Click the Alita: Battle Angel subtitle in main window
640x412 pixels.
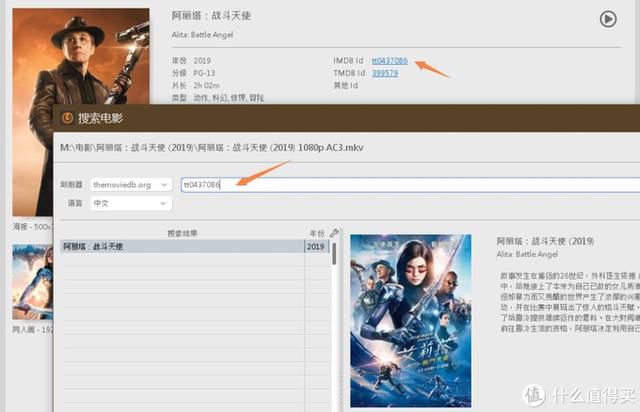[x=202, y=35]
